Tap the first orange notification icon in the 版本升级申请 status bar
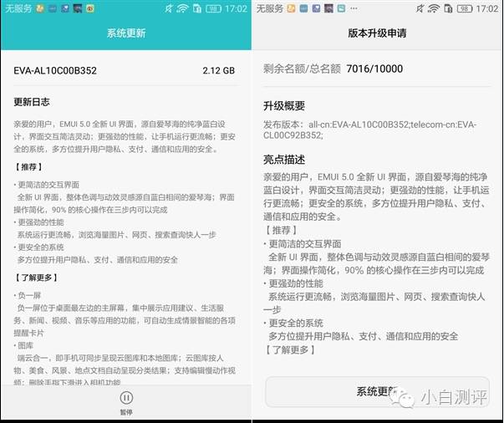504x423 pixels. pos(291,8)
